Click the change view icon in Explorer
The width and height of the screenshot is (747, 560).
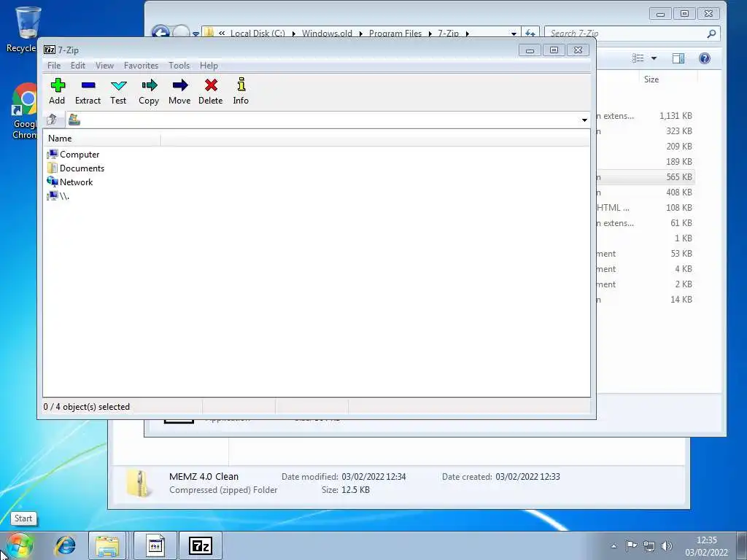pyautogui.click(x=638, y=58)
